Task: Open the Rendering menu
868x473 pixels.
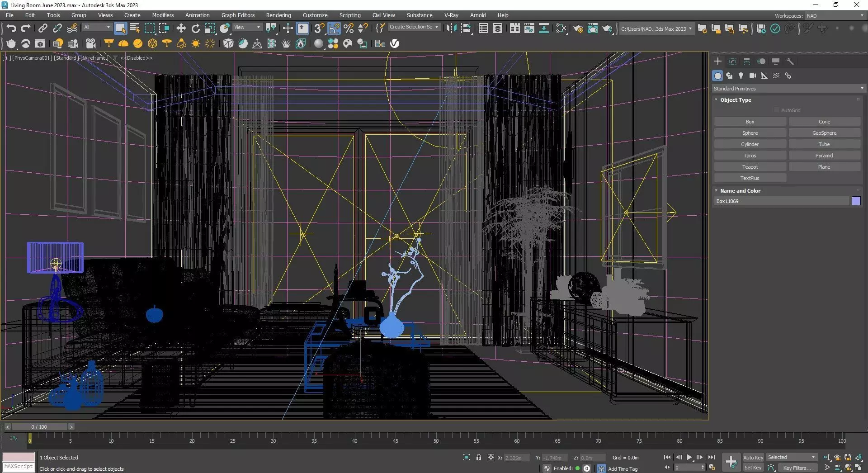Action: pyautogui.click(x=278, y=15)
